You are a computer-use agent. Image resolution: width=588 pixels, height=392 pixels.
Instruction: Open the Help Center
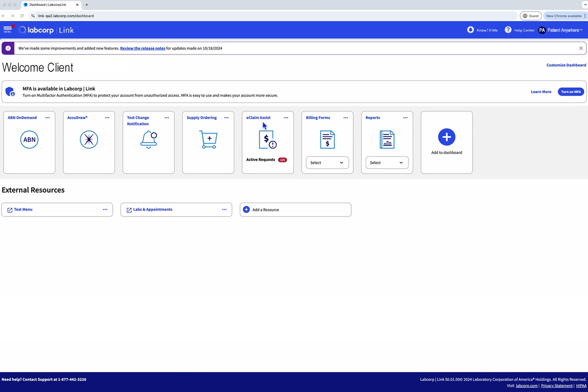pyautogui.click(x=508, y=30)
